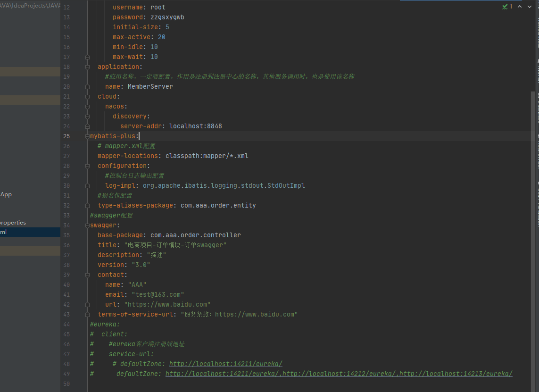Click the email value test@163.com
Viewport: 539px width, 392px height.
click(158, 295)
